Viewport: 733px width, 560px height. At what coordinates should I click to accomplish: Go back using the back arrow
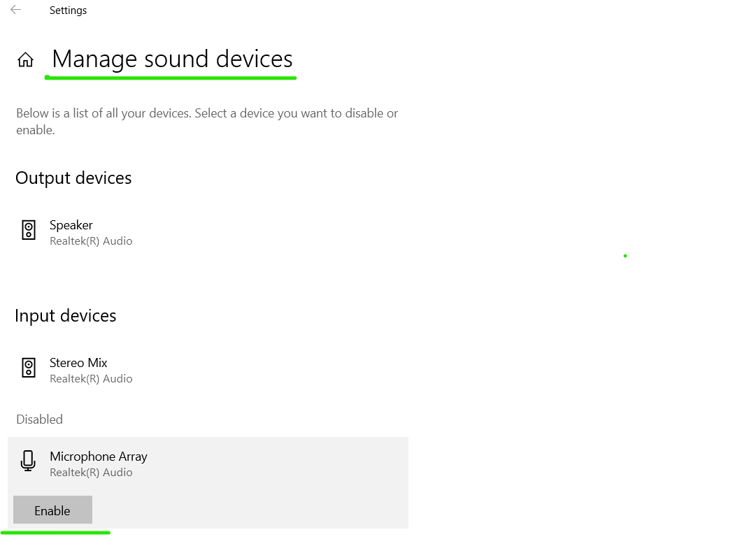[15, 10]
